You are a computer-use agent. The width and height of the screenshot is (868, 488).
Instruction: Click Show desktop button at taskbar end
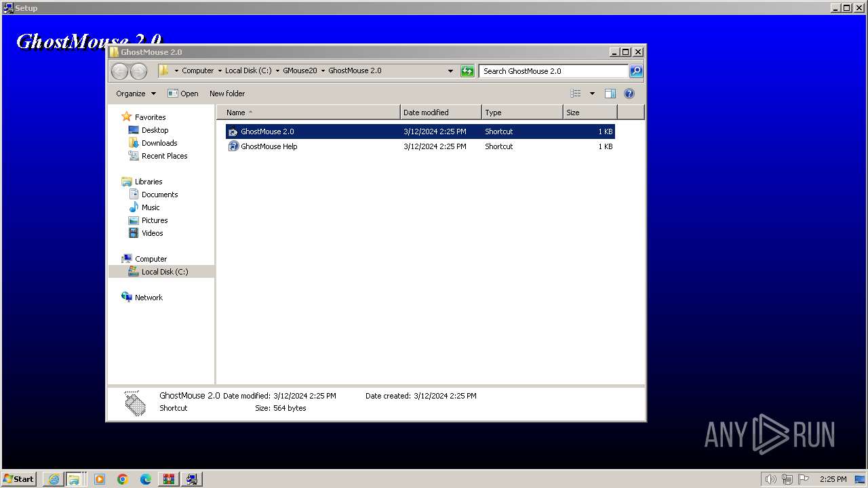pyautogui.click(x=860, y=479)
